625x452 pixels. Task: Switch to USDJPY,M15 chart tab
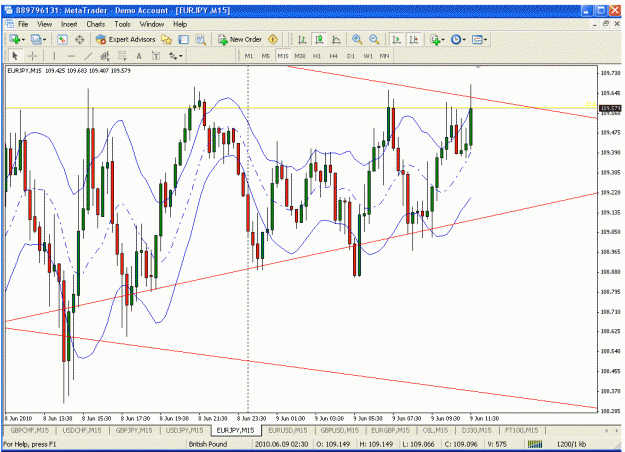(185, 430)
